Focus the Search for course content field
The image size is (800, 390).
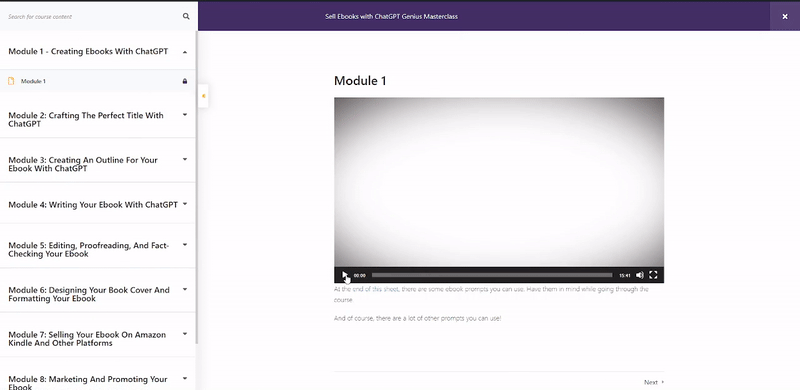(92, 16)
